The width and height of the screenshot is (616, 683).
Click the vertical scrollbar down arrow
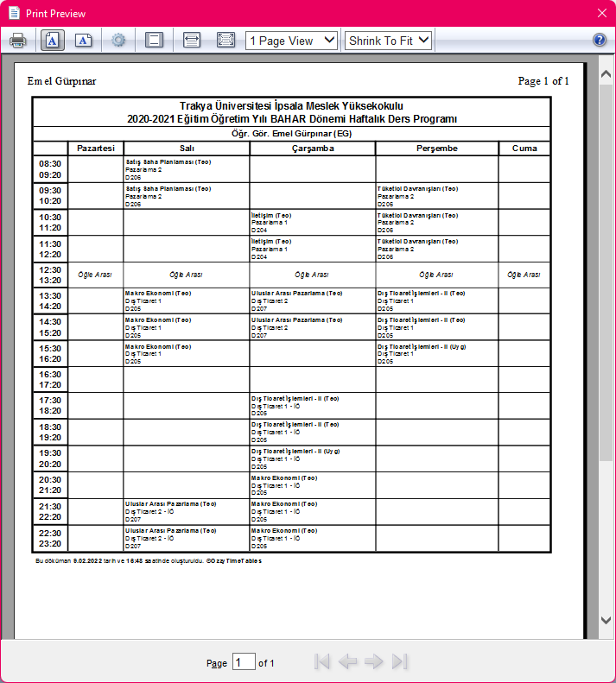pos(606,620)
